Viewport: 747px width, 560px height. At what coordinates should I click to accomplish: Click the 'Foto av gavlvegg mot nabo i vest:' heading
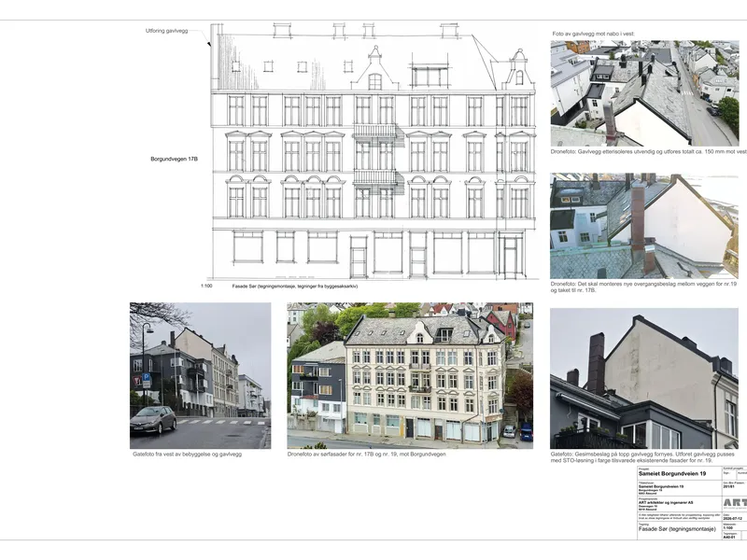point(593,34)
